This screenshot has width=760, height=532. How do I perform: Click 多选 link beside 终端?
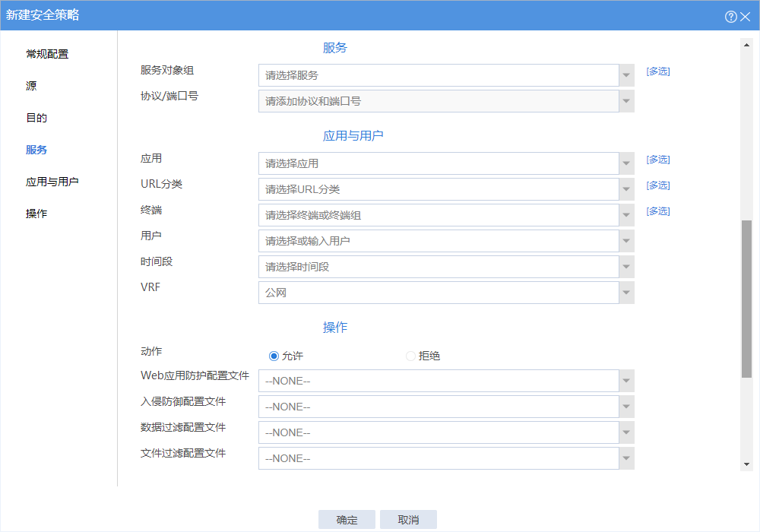658,211
